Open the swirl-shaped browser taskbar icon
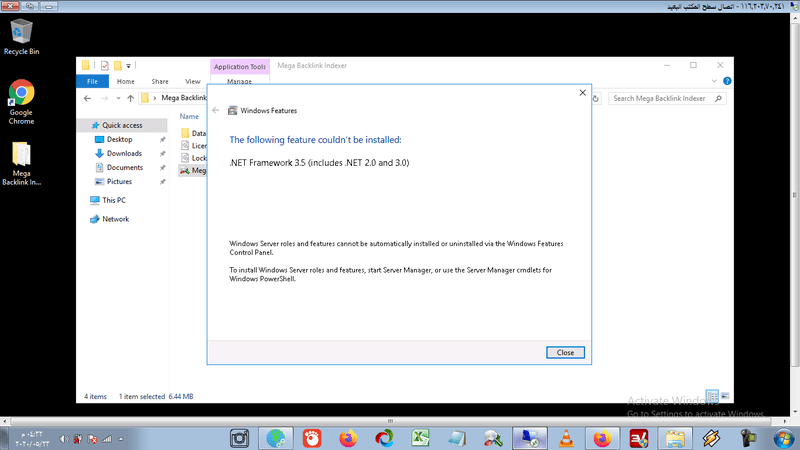The image size is (800, 450). [x=384, y=438]
